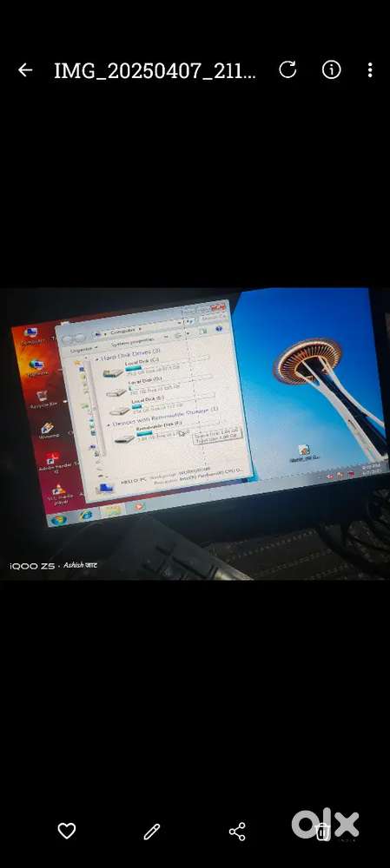Mark the photo as favorite with heart icon
The height and width of the screenshot is (868, 390).
click(67, 831)
